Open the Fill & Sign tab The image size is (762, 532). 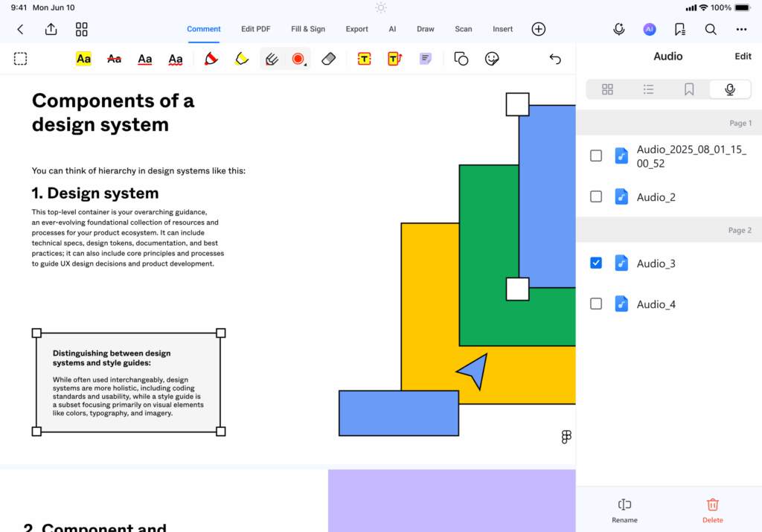pos(308,29)
